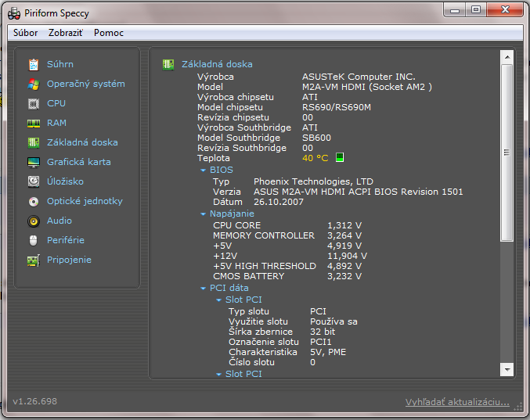Collapse the BIOS section arrow

coord(203,171)
